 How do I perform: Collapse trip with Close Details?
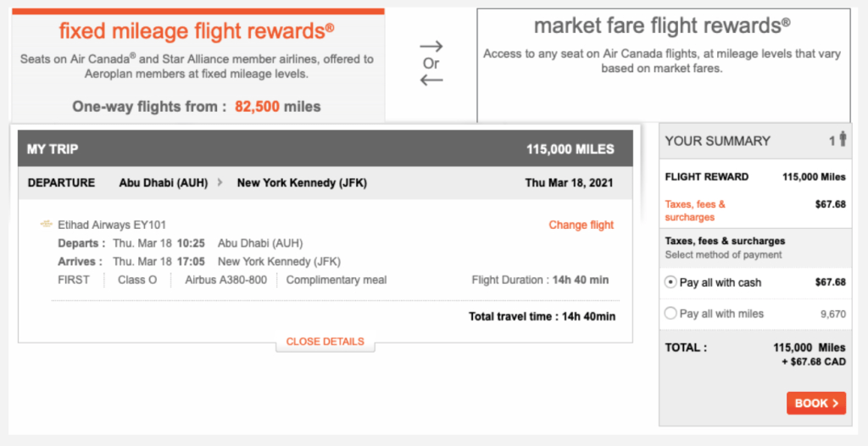(x=325, y=342)
